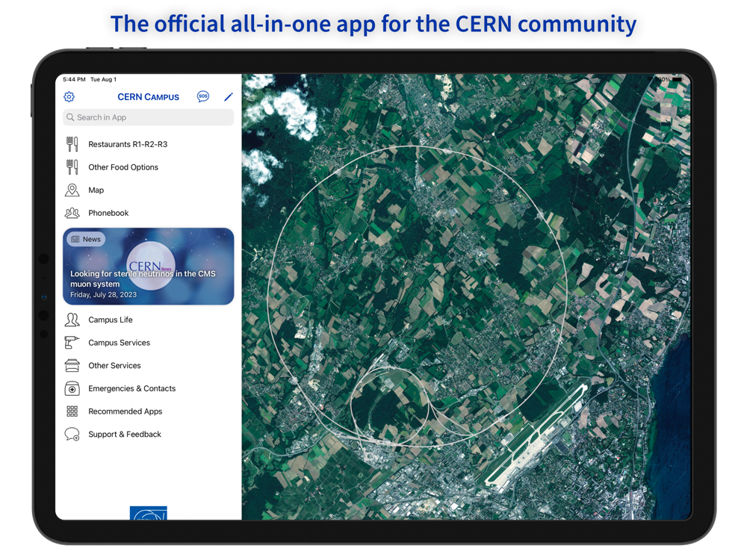
Task: Click the Recommended Apps grid icon
Action: [x=72, y=411]
